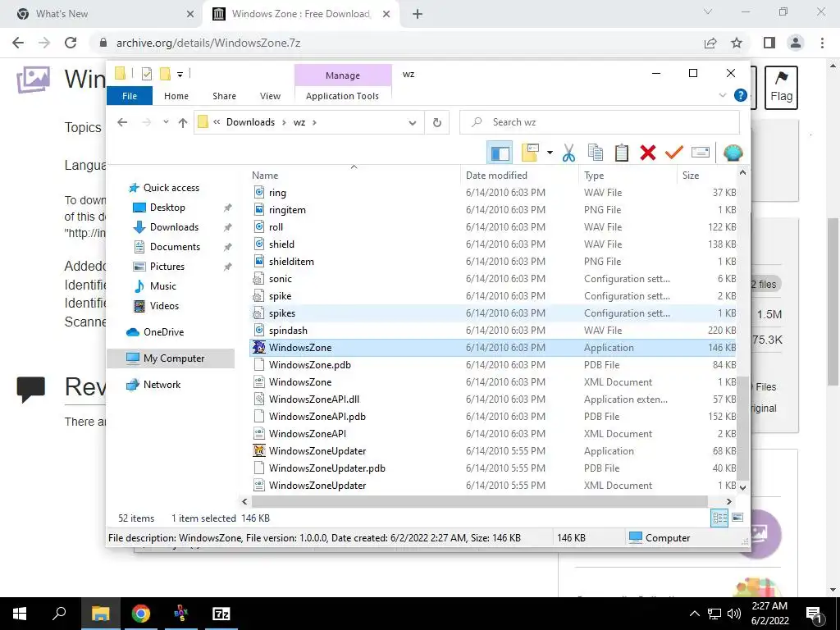Open Explorer help question mark icon

741,95
